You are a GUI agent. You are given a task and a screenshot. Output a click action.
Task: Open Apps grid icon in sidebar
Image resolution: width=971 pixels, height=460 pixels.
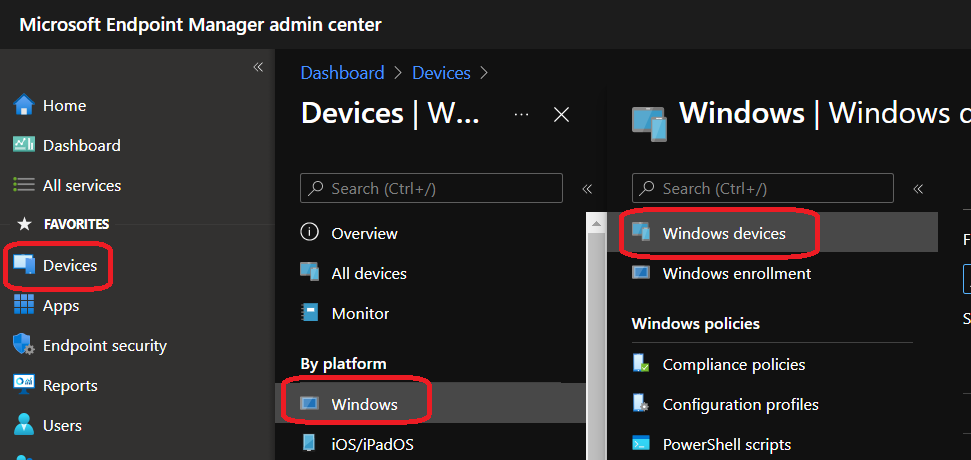point(24,305)
